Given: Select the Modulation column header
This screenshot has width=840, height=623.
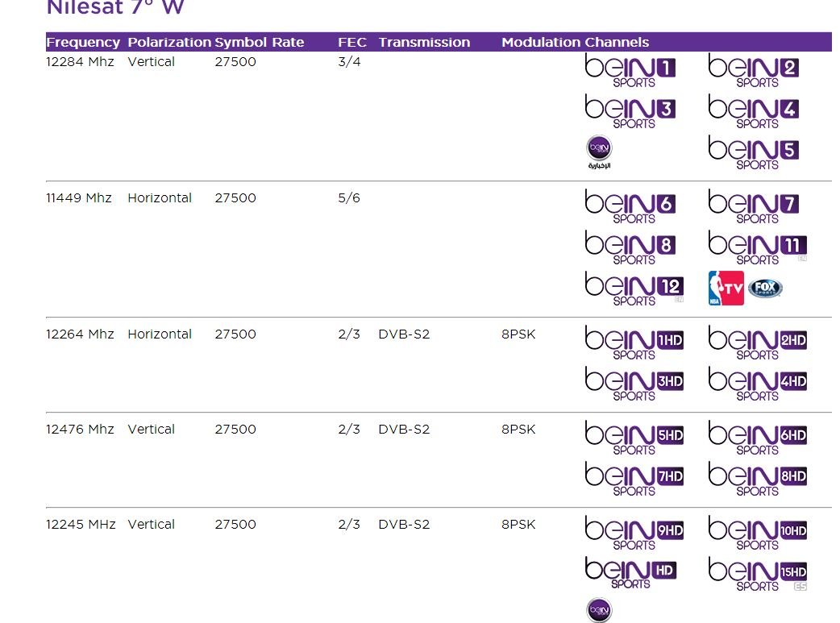Looking at the screenshot, I should [x=541, y=43].
